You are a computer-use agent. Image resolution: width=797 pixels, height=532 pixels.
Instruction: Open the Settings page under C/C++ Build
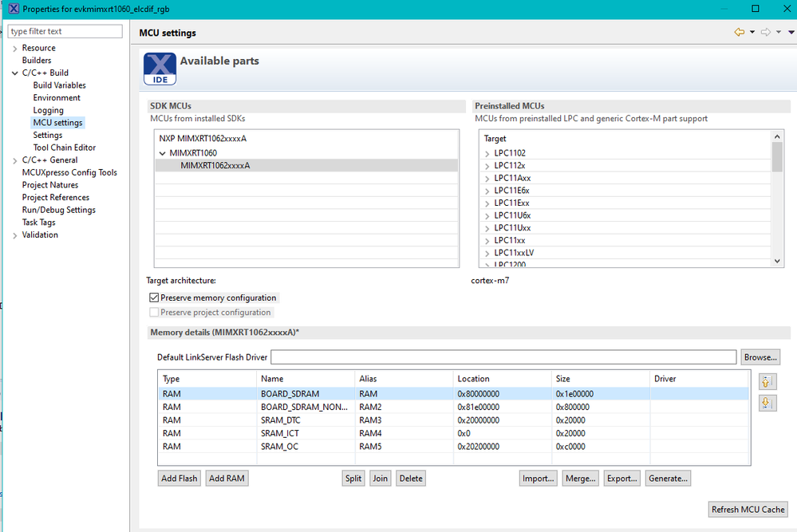tap(48, 135)
